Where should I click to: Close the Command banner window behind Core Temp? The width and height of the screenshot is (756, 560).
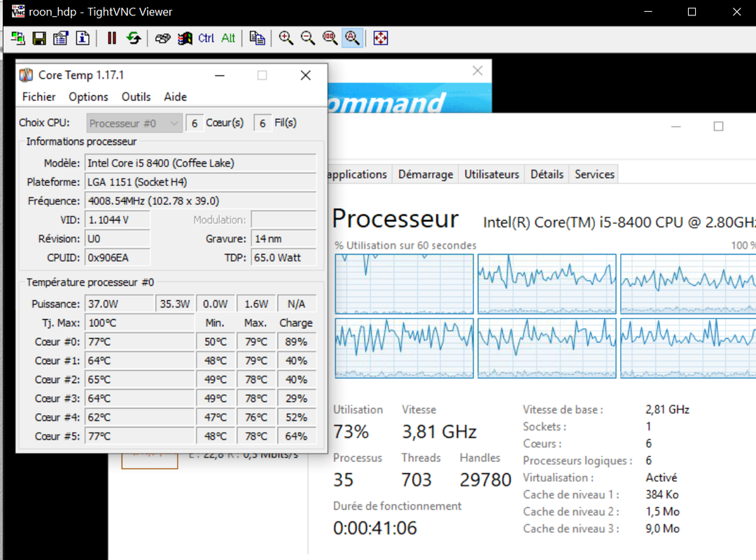tap(477, 71)
